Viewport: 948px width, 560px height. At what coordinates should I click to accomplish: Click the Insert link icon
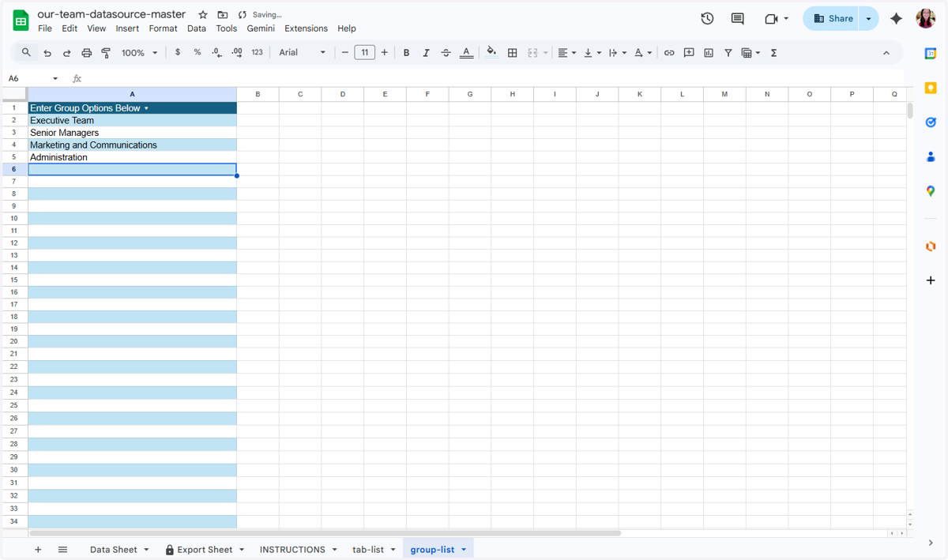(669, 53)
